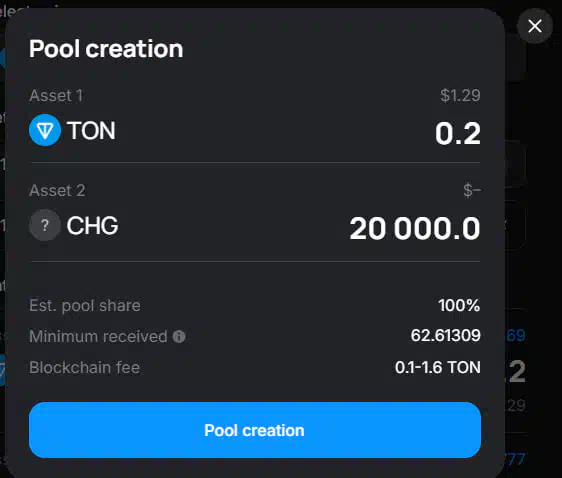
Task: Click the TON asset name
Action: [x=91, y=130]
